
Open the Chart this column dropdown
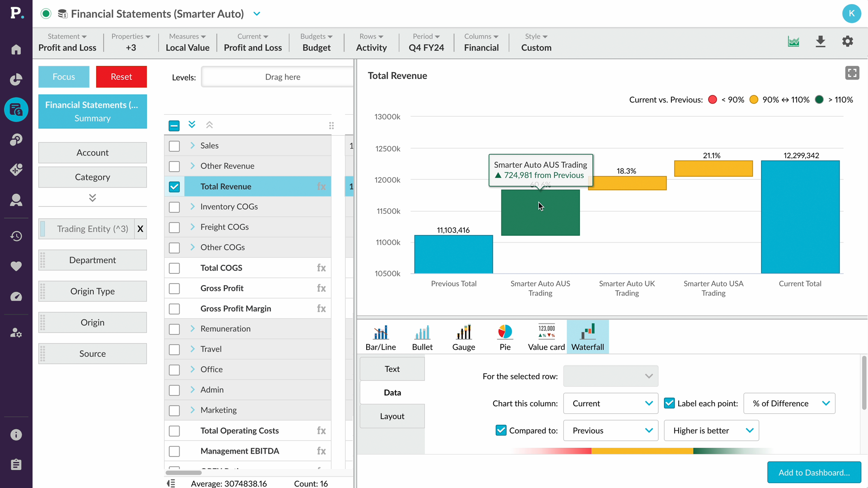pos(610,403)
